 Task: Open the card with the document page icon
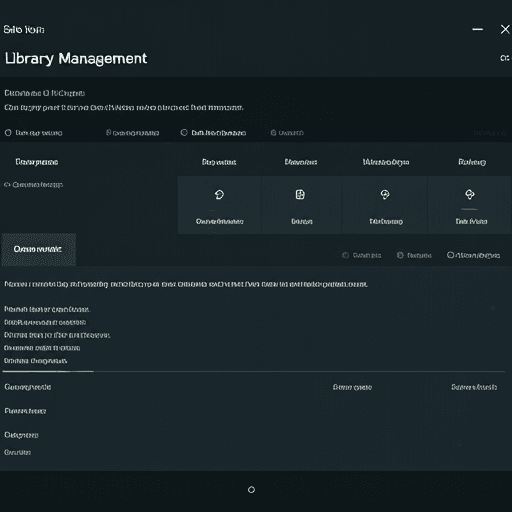[301, 205]
